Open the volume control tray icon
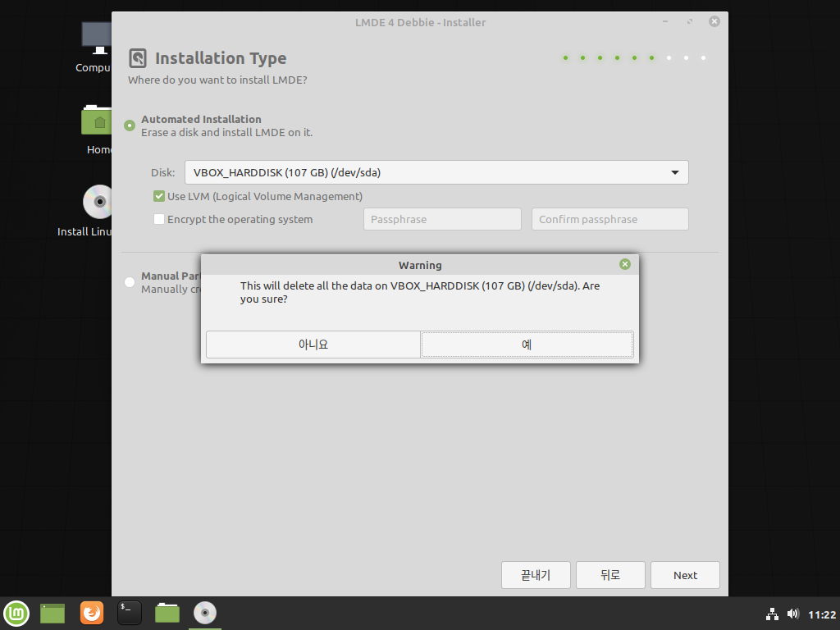This screenshot has width=840, height=630. [793, 614]
